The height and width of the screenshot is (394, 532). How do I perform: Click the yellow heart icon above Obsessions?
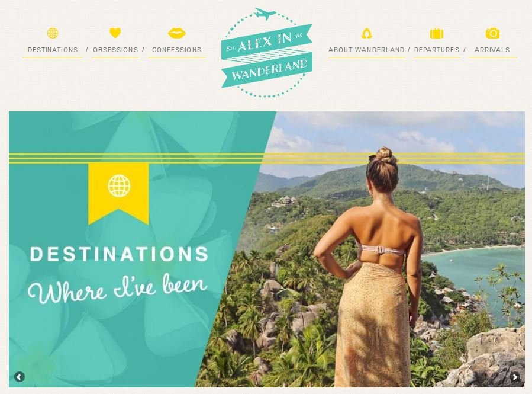click(x=115, y=33)
